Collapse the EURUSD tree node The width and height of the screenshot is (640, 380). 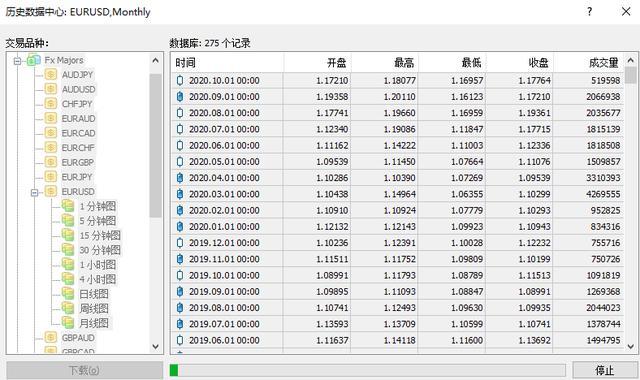coord(35,193)
